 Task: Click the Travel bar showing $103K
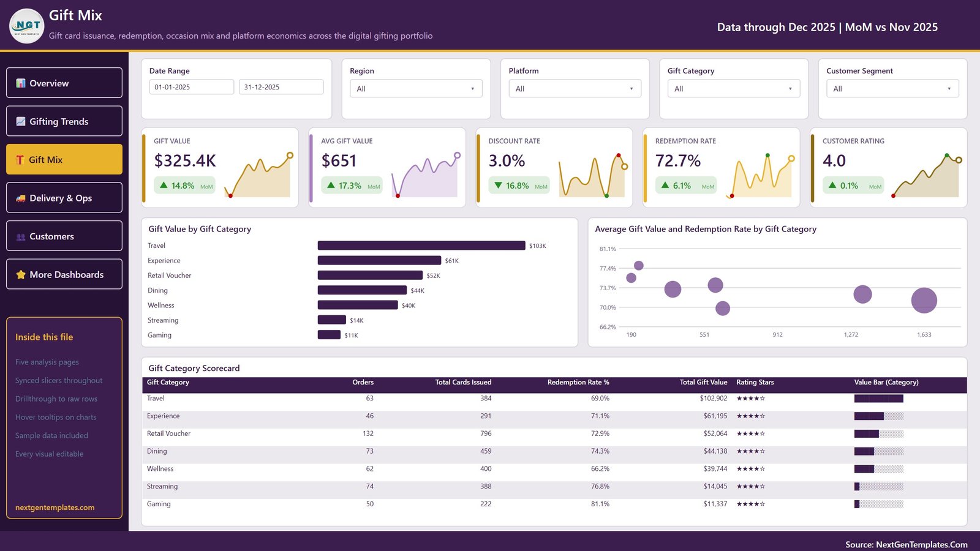pyautogui.click(x=421, y=246)
